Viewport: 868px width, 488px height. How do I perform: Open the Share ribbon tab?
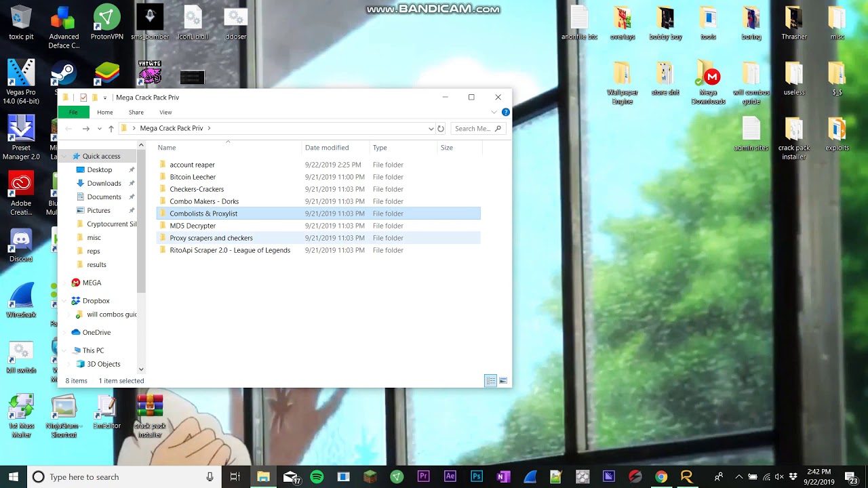[x=136, y=113]
